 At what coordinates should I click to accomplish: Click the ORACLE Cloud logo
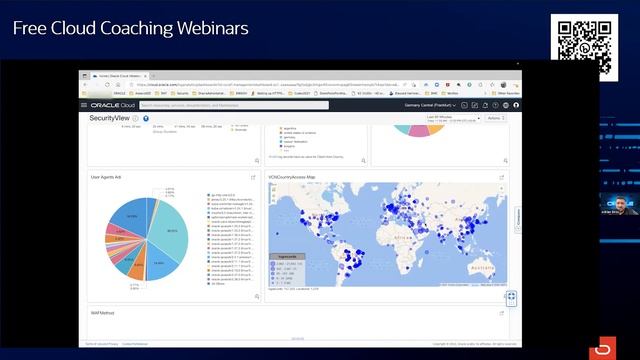(113, 105)
